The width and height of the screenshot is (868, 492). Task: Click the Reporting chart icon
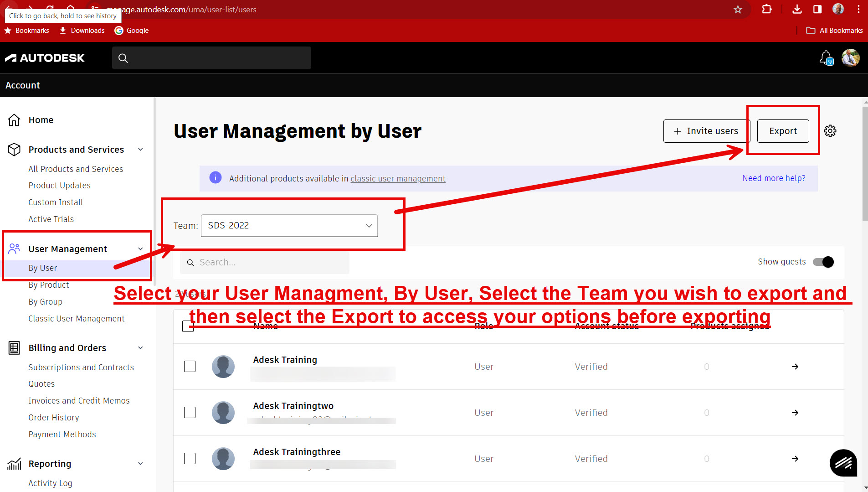[x=14, y=464]
